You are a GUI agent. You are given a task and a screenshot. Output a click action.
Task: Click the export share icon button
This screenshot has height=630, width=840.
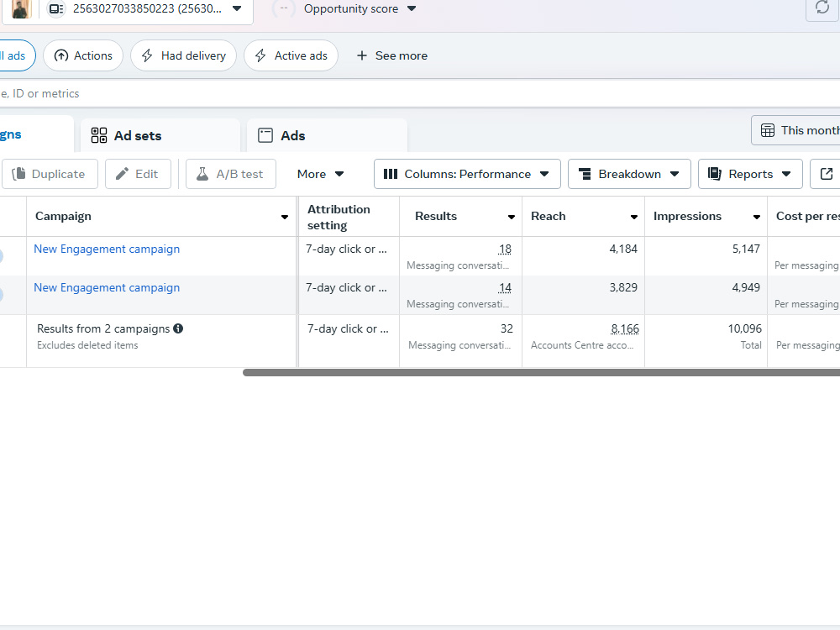tap(826, 174)
